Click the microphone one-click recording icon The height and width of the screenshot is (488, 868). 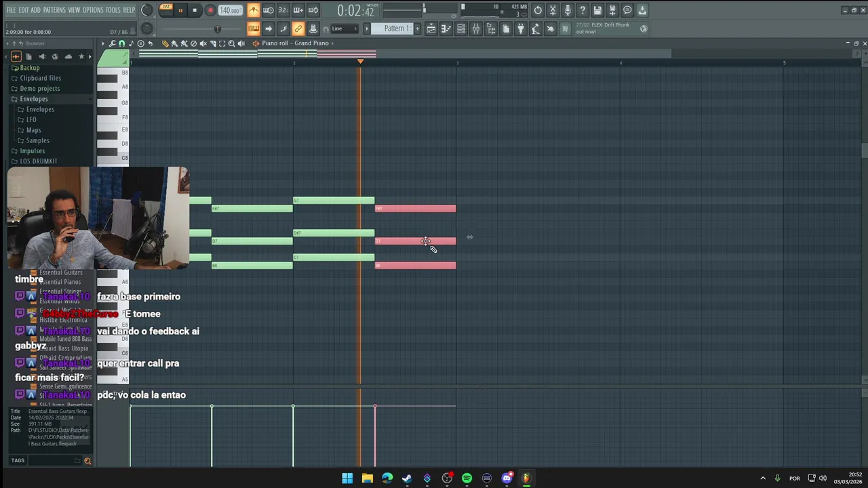pyautogui.click(x=568, y=10)
